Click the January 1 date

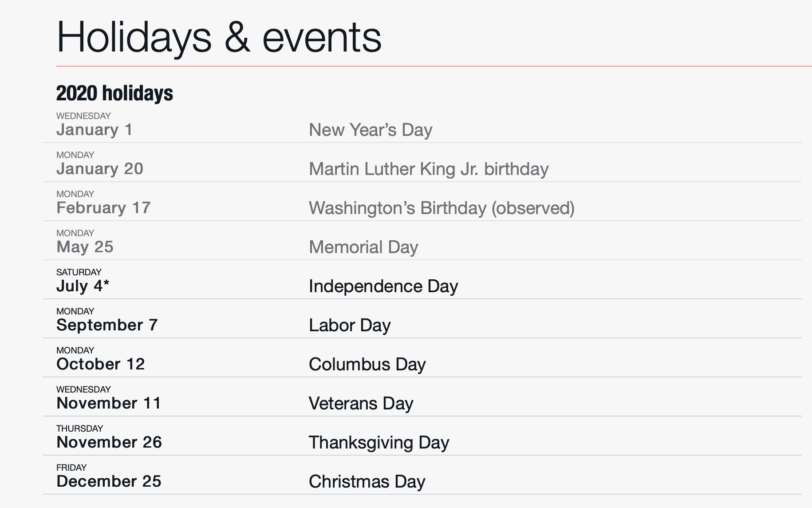(x=95, y=130)
